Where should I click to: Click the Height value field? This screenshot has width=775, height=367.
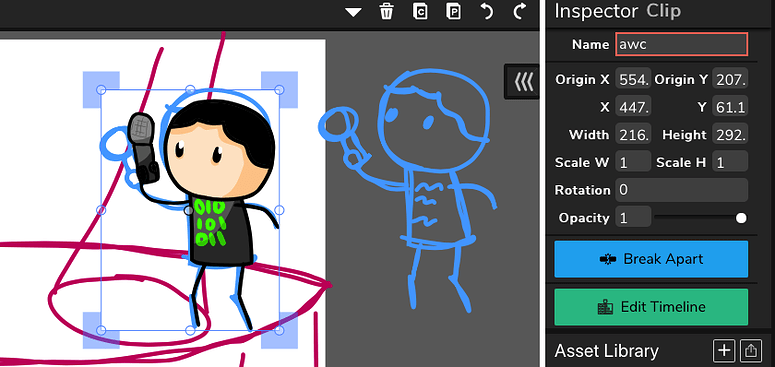click(x=730, y=134)
